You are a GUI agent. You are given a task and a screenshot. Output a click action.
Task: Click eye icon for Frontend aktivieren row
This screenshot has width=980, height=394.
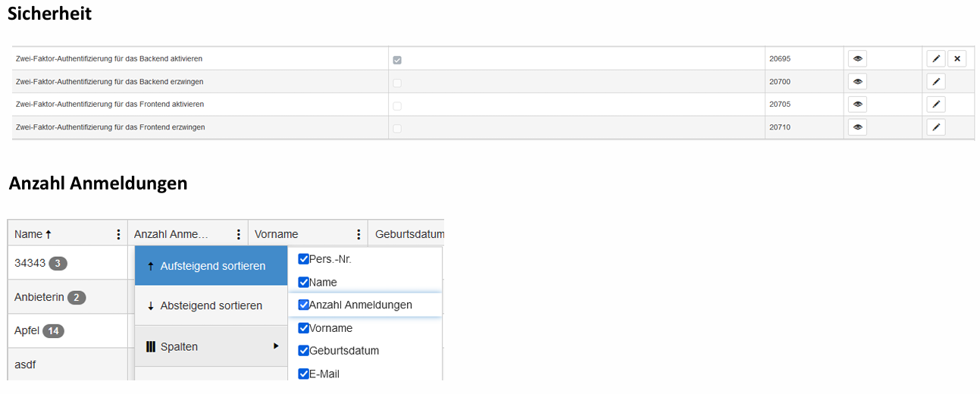(857, 105)
